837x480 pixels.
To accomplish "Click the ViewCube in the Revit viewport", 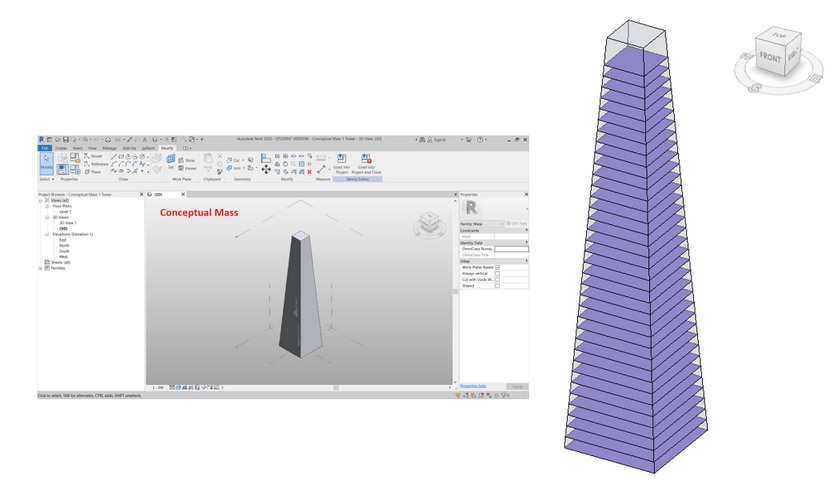I will (x=428, y=224).
